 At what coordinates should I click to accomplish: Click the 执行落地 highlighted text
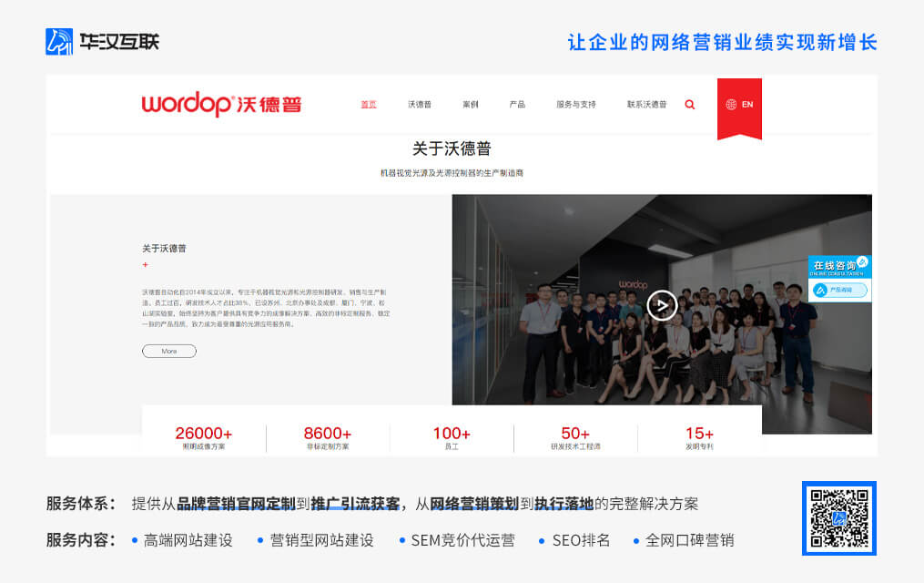pos(564,504)
